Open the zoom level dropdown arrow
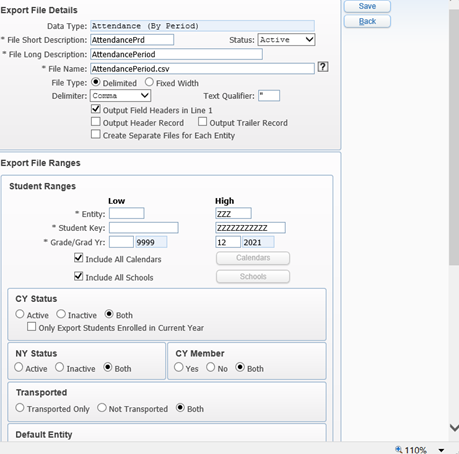Viewport: 459px width, 454px height. [441, 450]
